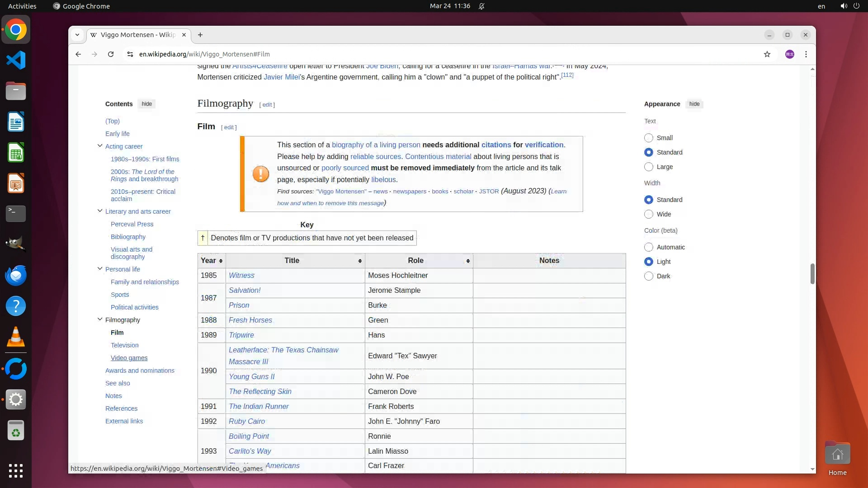Bookmark this page with the star icon
This screenshot has height=488, width=868.
(x=767, y=54)
